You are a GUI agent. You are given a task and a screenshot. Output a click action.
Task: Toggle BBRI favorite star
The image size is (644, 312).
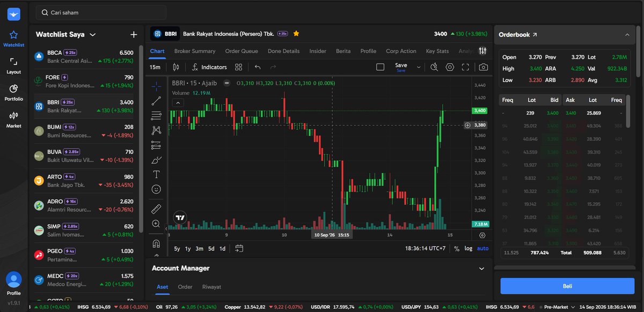click(296, 33)
